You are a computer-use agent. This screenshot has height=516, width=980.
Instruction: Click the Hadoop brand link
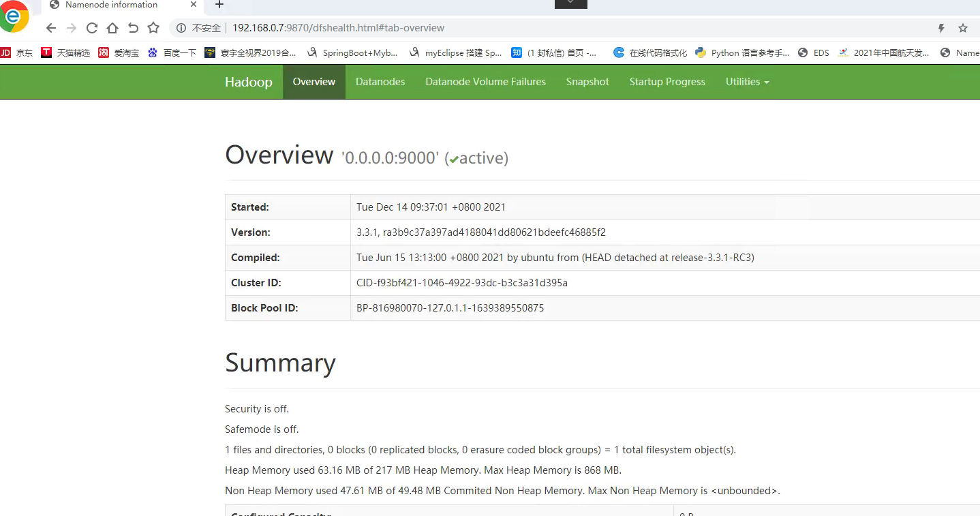tap(249, 82)
